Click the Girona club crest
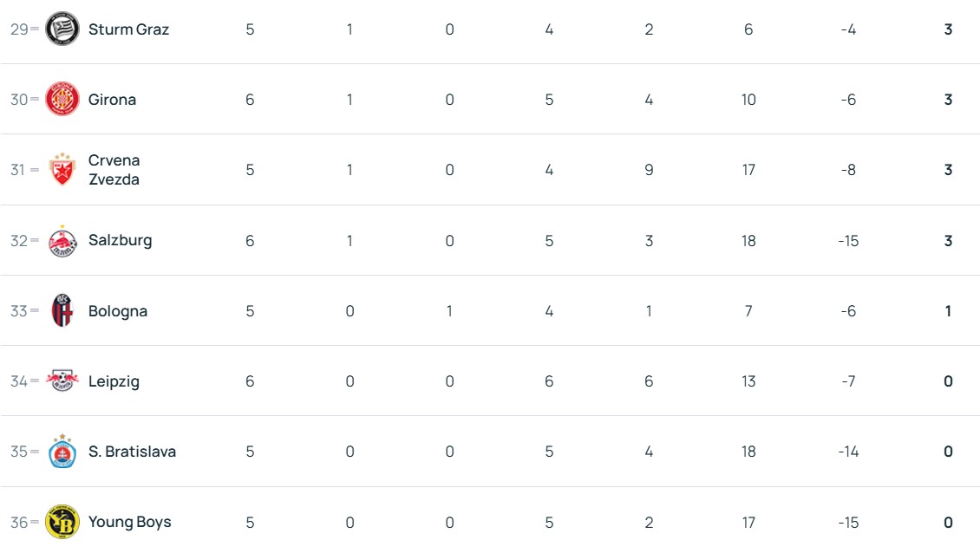 (x=62, y=100)
